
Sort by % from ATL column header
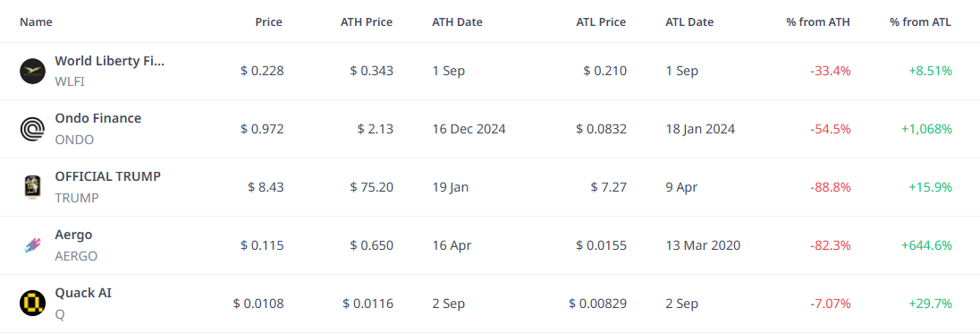921,21
